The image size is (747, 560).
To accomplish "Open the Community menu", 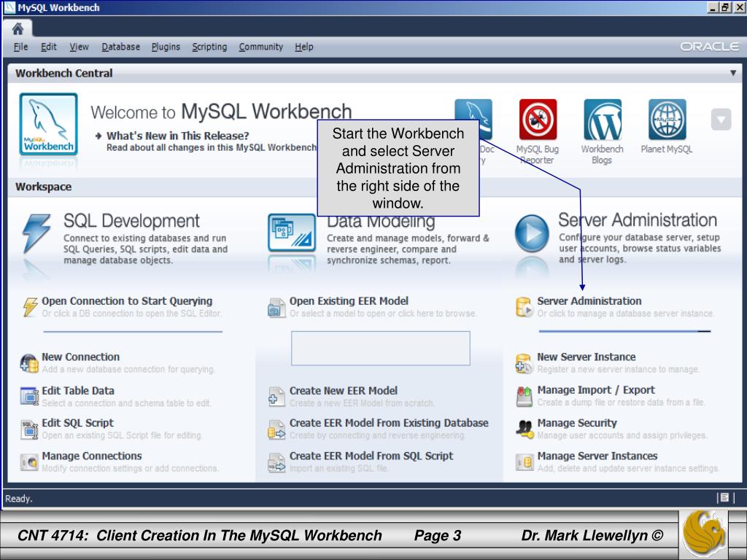I will point(261,47).
